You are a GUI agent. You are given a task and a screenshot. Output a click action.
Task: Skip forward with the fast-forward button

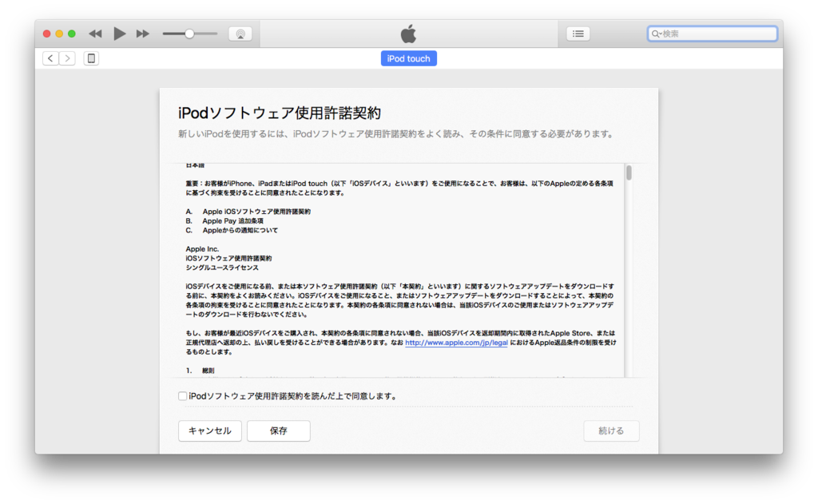142,34
